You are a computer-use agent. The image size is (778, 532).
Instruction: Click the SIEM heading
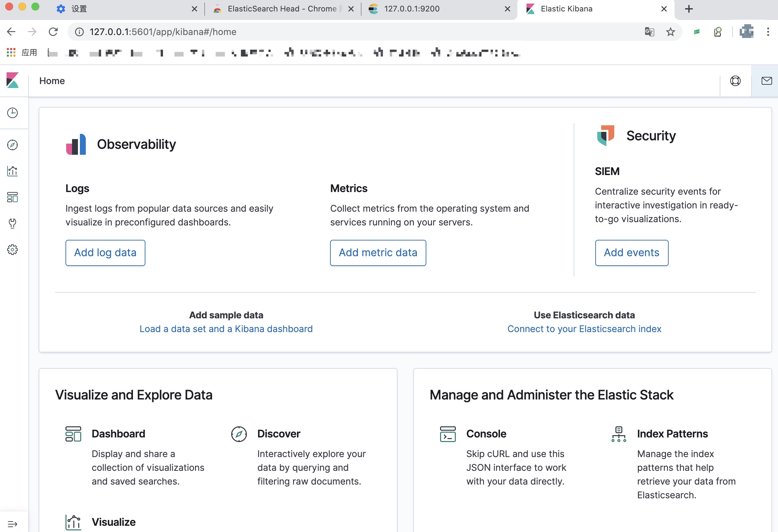pyautogui.click(x=607, y=171)
